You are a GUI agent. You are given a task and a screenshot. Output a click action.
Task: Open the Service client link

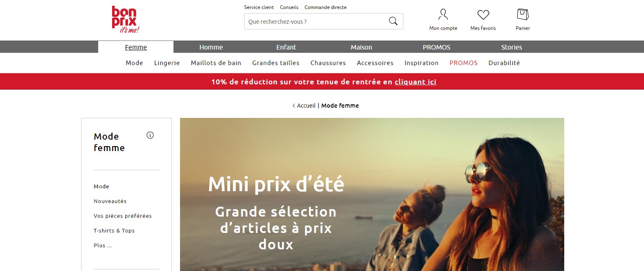click(x=259, y=7)
